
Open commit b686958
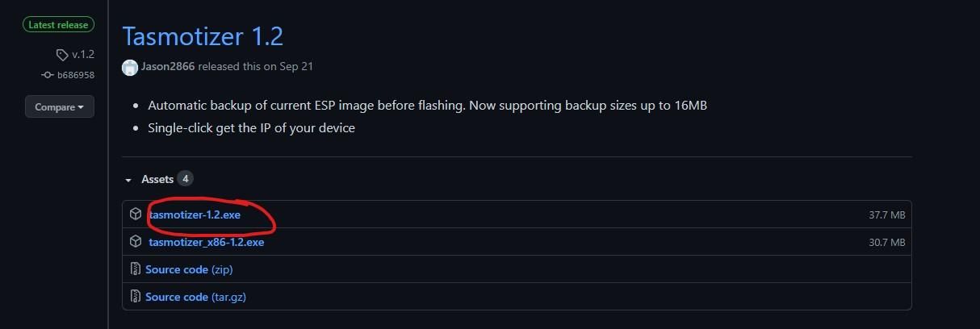tap(75, 75)
